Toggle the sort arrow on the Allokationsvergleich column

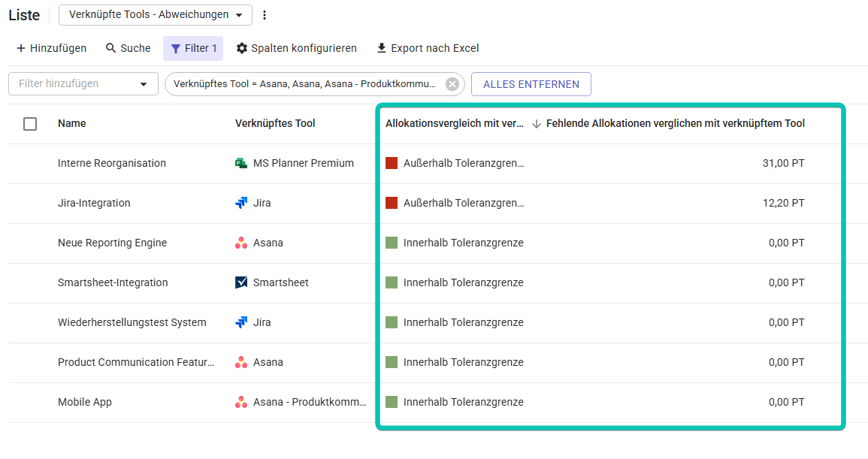point(536,124)
